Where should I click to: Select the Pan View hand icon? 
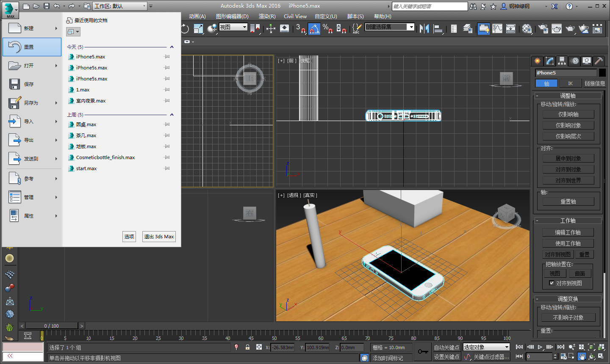click(582, 357)
